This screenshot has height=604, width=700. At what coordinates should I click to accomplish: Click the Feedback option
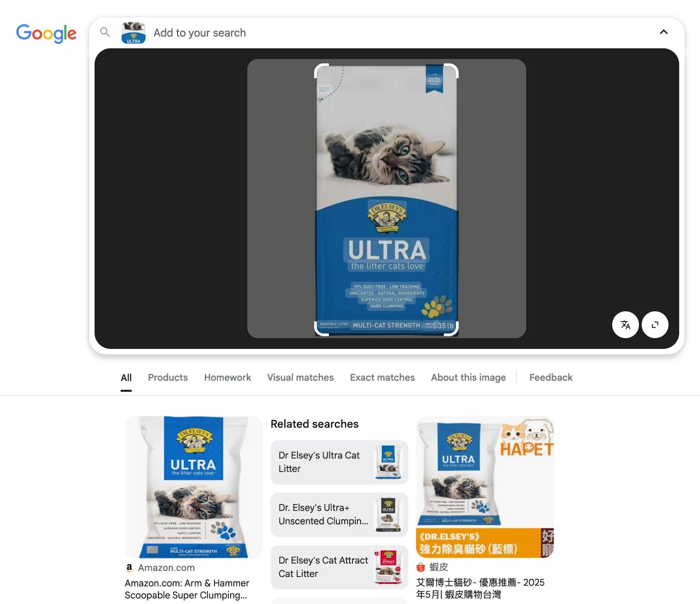tap(551, 377)
